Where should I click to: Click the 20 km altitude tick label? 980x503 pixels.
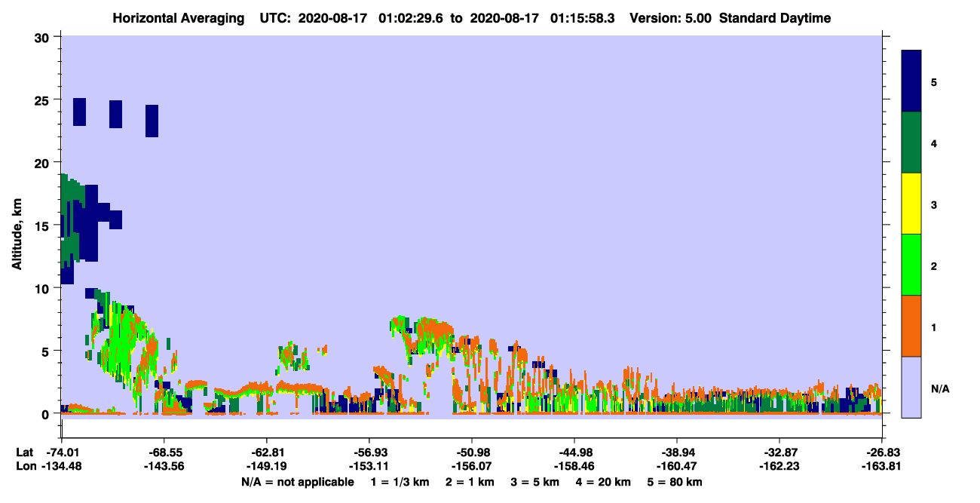coord(43,163)
